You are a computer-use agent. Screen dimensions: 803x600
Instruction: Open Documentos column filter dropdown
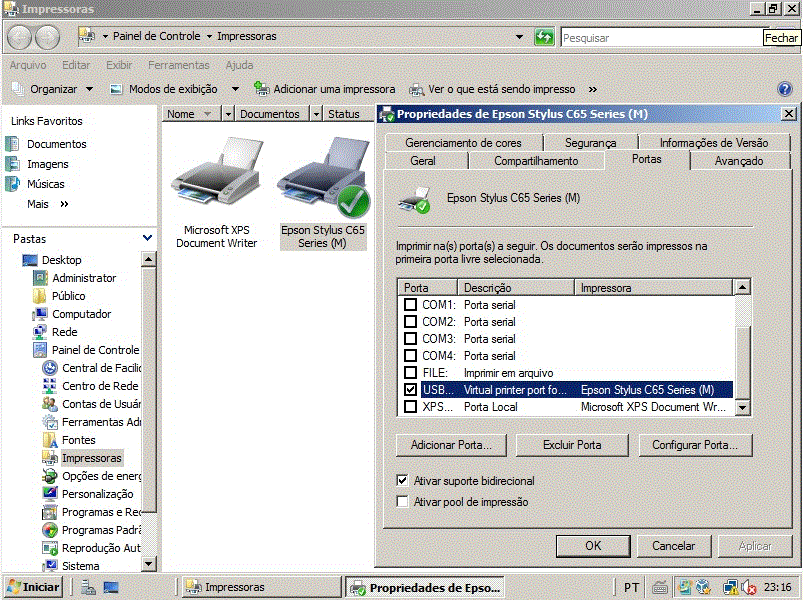point(316,114)
